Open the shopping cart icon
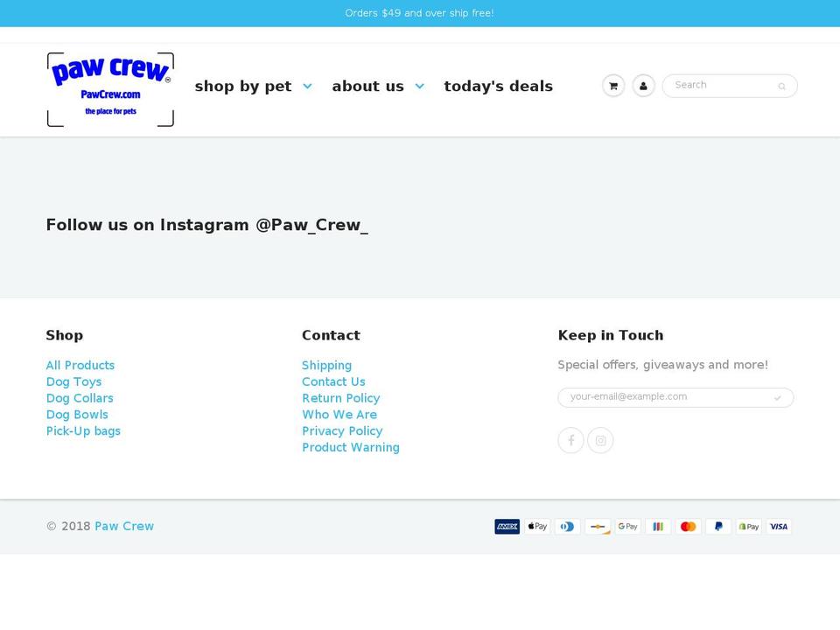 click(x=613, y=86)
